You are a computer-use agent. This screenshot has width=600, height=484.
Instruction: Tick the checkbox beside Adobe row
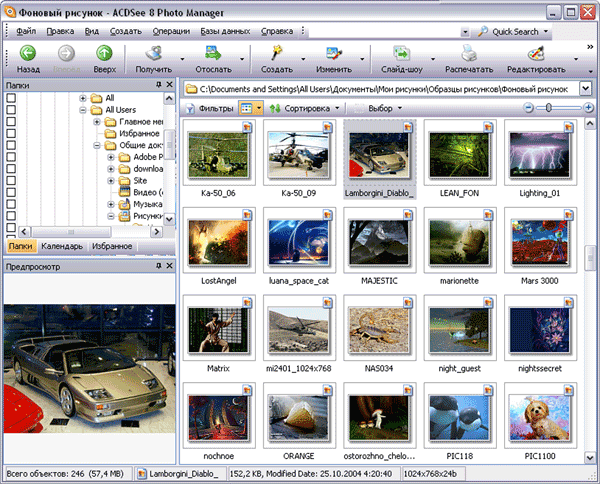(11, 157)
